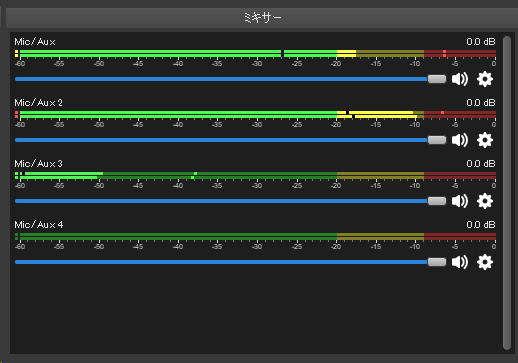Open settings gear for Mic/Aux 3
This screenshot has height=363, width=518.
pyautogui.click(x=485, y=201)
